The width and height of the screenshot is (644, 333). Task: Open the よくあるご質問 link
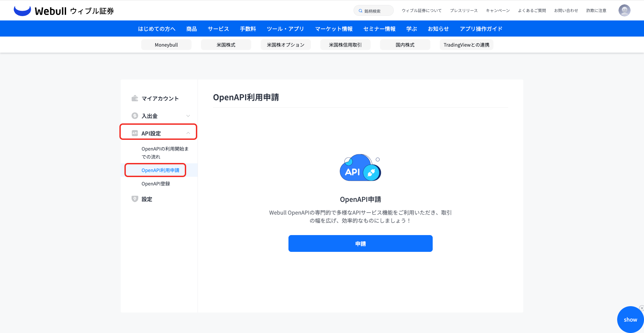tap(532, 11)
